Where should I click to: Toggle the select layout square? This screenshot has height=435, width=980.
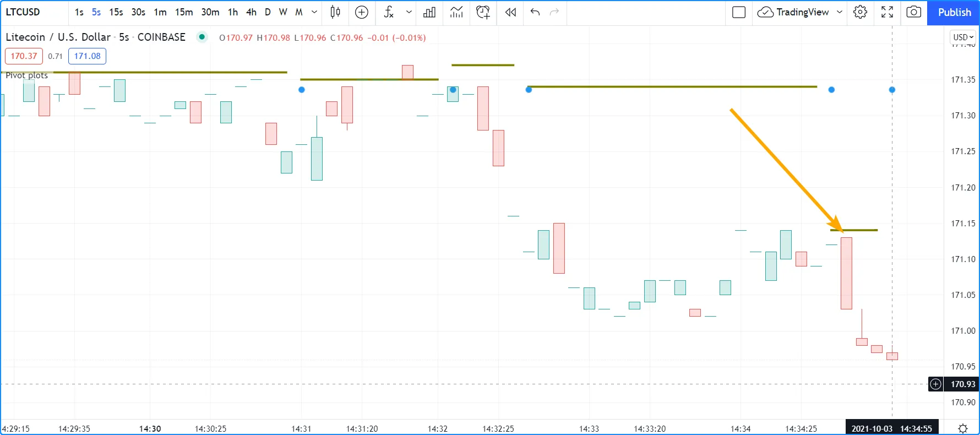click(739, 12)
